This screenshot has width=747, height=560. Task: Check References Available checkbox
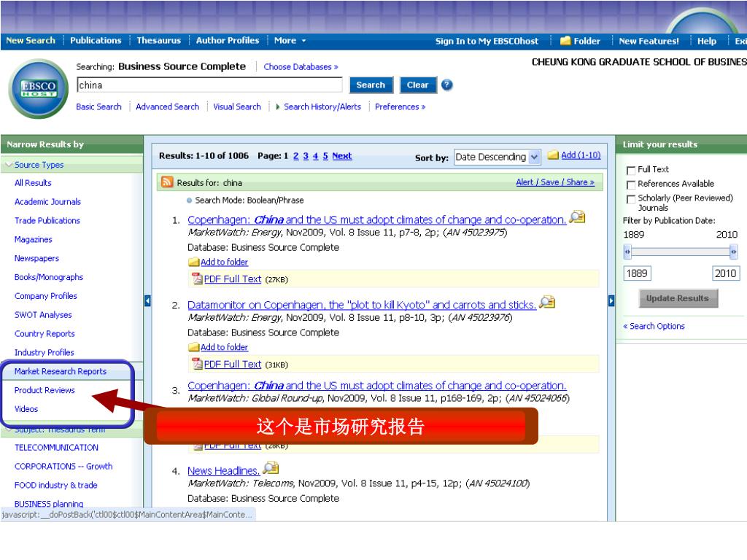pyautogui.click(x=631, y=184)
